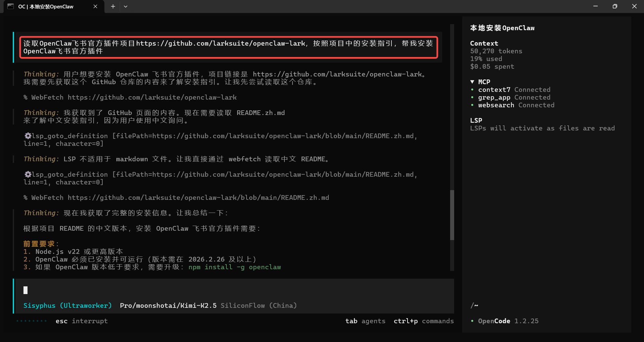Open the README.zh.md WebFetch URL
Viewport: 644px width, 342px height.
coord(198,197)
